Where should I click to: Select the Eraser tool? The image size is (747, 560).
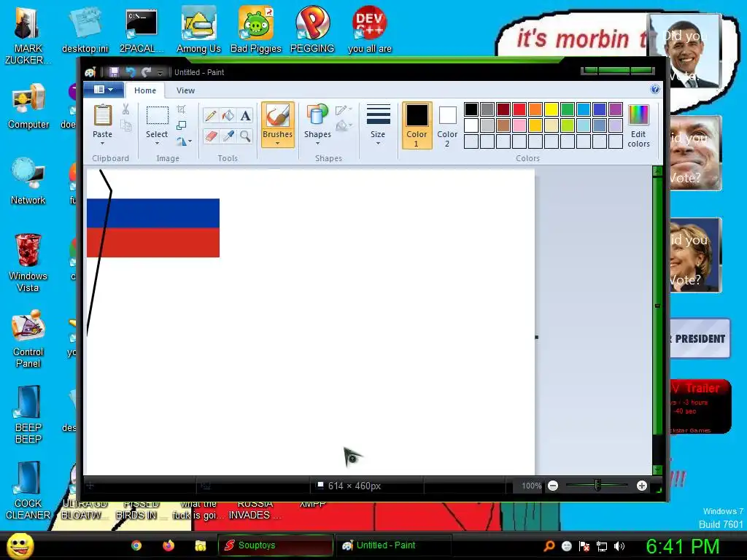[x=211, y=136]
